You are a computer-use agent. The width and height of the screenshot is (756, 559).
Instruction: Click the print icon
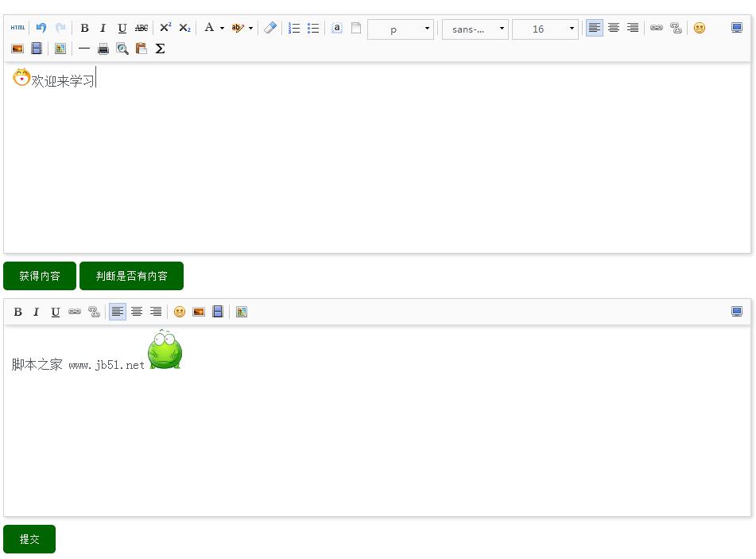coord(103,49)
